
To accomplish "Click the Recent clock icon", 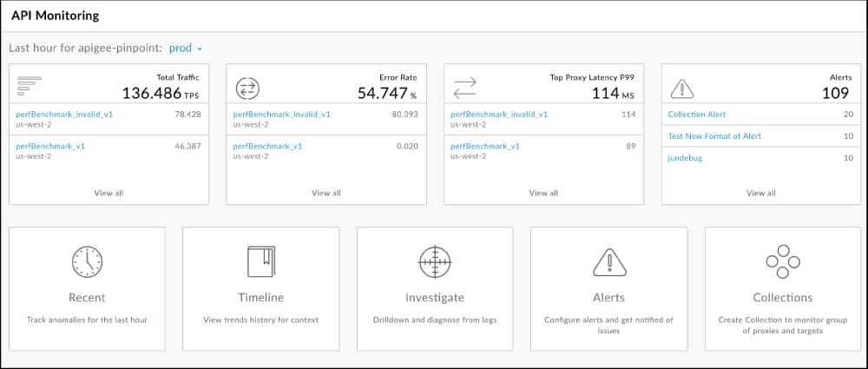I will tap(87, 261).
